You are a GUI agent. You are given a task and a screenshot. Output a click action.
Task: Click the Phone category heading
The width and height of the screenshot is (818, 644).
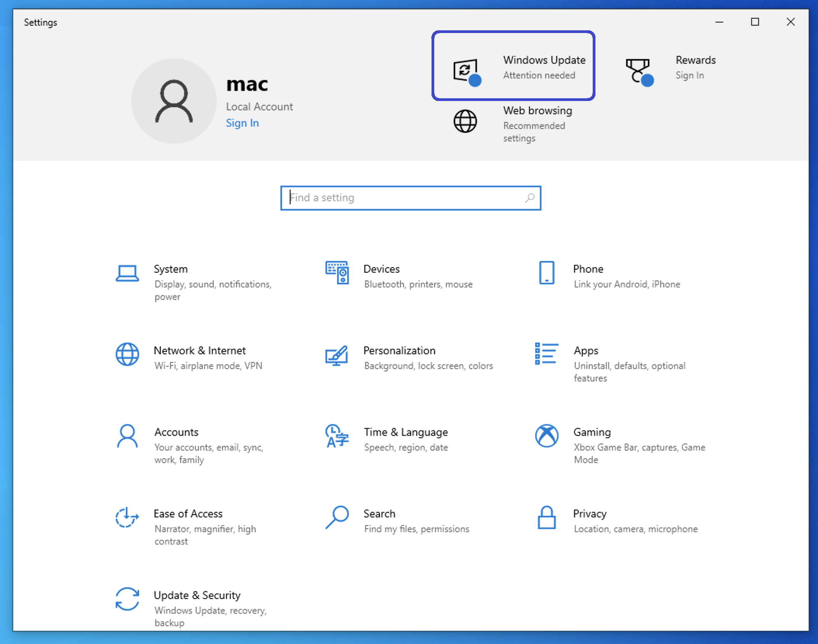[588, 269]
